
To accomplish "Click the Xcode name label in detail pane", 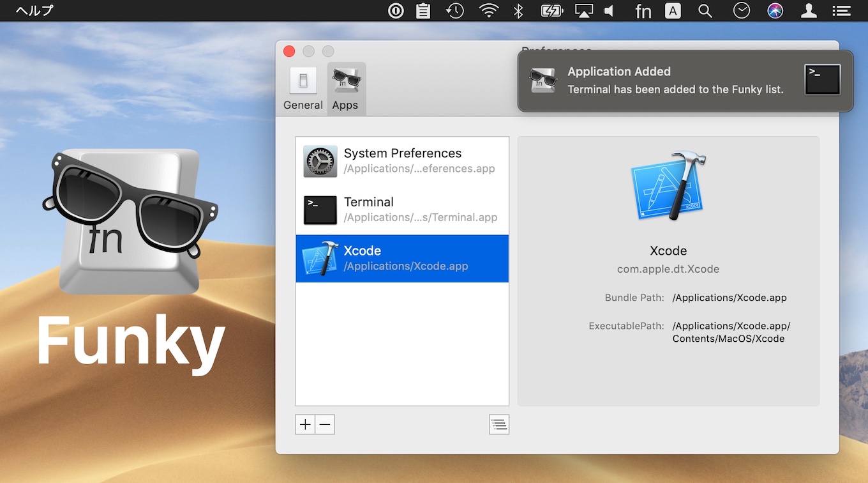I will click(x=668, y=251).
